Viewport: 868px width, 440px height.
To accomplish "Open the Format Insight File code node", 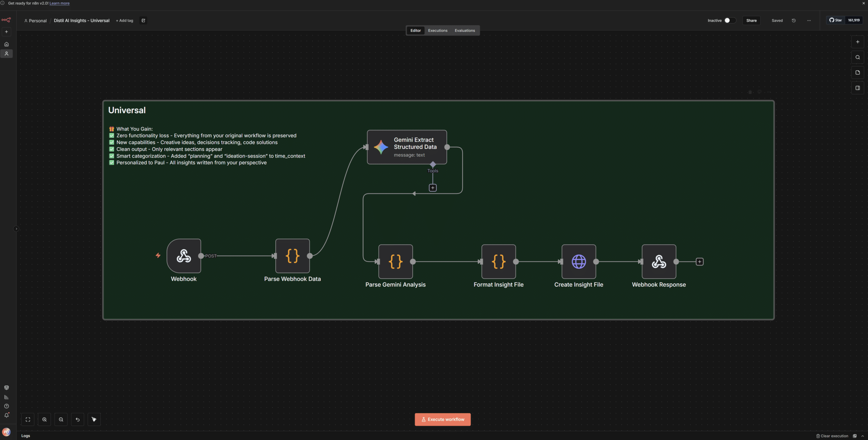I will tap(498, 262).
